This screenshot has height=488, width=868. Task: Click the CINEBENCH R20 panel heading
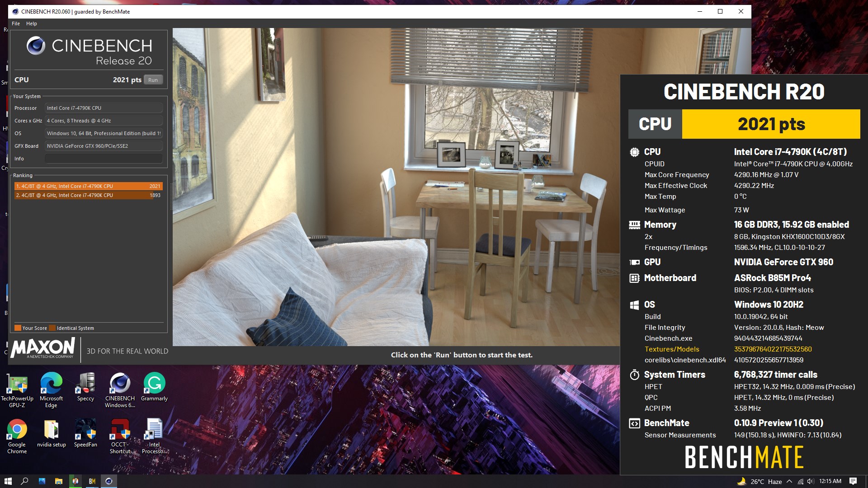744,92
